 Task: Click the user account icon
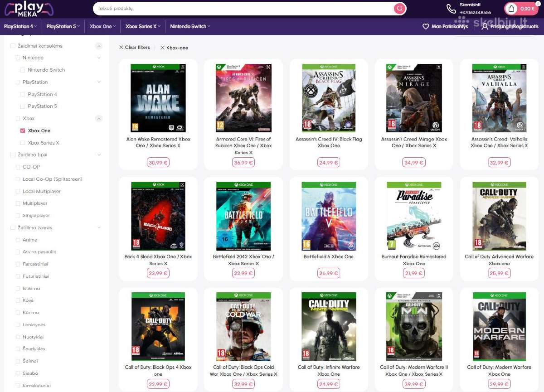(x=485, y=27)
